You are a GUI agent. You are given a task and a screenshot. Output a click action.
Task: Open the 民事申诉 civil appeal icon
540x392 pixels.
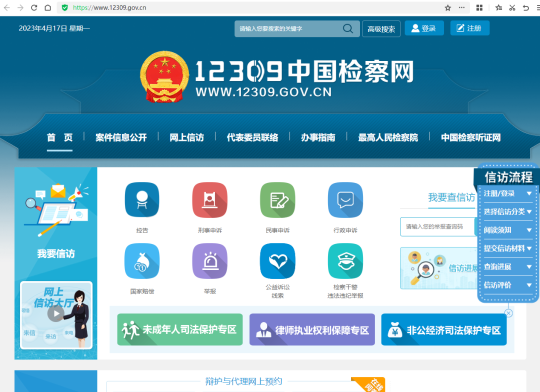(277, 200)
